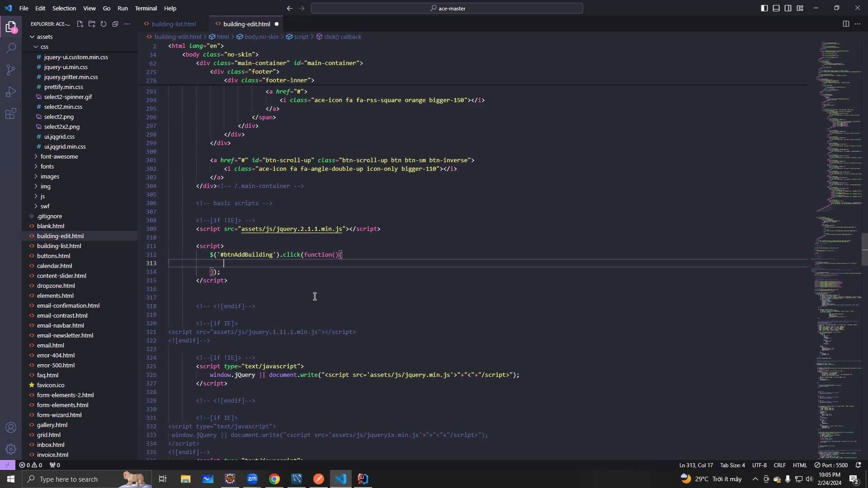This screenshot has width=868, height=488.
Task: Open the Go menu
Action: [107, 8]
